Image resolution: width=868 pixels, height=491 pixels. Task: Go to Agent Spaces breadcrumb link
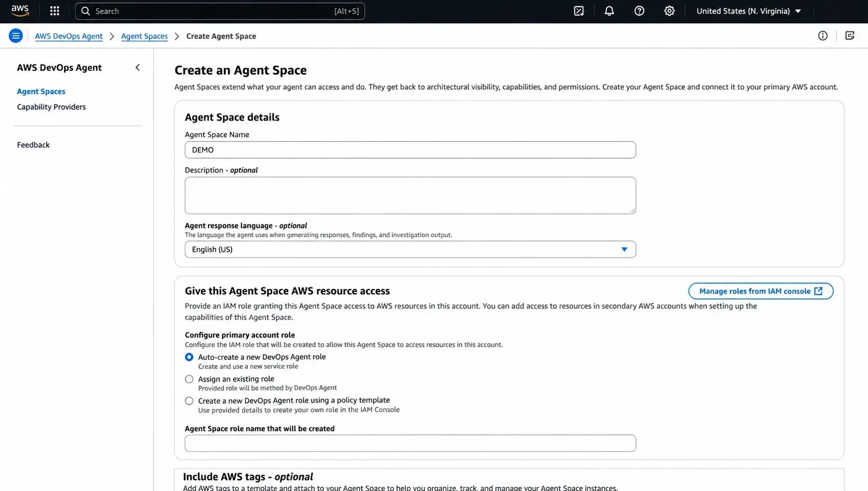(144, 36)
